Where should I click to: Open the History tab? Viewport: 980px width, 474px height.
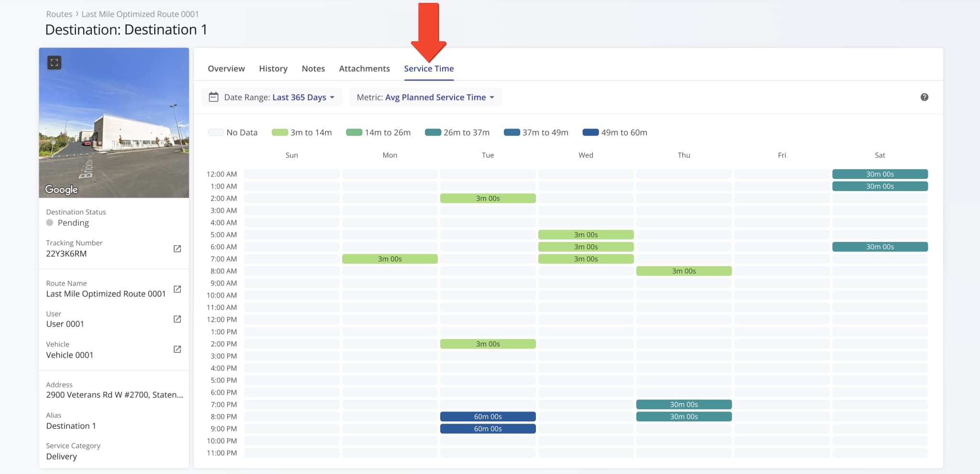[x=273, y=68]
